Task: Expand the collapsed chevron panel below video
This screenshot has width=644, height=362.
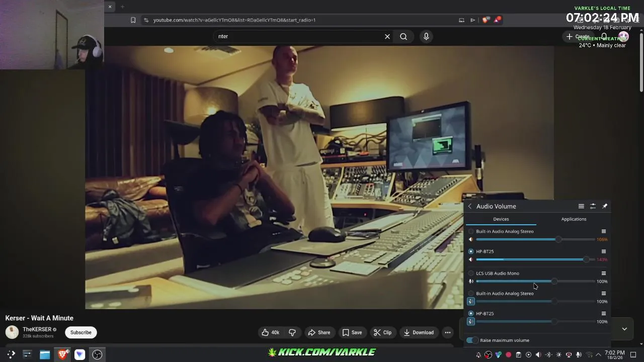Action: pos(624,329)
